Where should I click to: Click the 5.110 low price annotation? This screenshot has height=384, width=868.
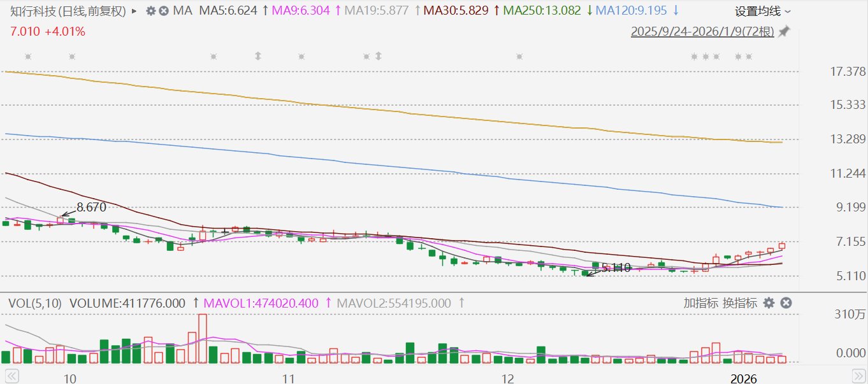click(616, 268)
